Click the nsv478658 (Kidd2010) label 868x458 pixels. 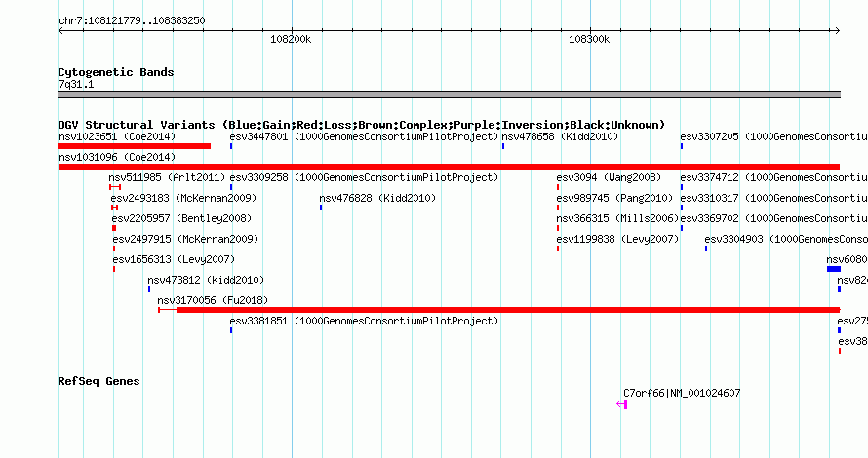pyautogui.click(x=560, y=136)
